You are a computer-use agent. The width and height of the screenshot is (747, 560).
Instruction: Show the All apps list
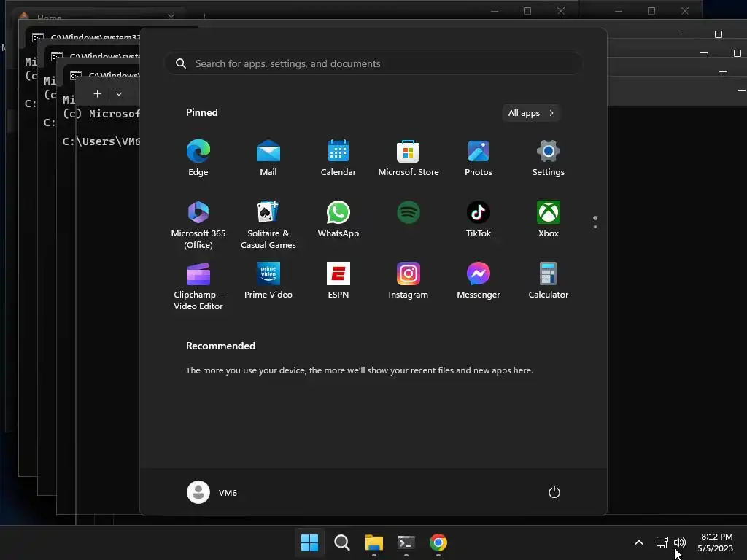coord(531,113)
